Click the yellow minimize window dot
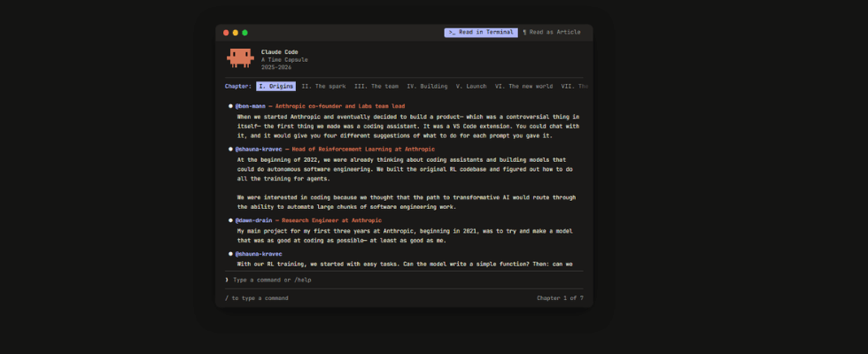The width and height of the screenshot is (868, 354). 236,33
